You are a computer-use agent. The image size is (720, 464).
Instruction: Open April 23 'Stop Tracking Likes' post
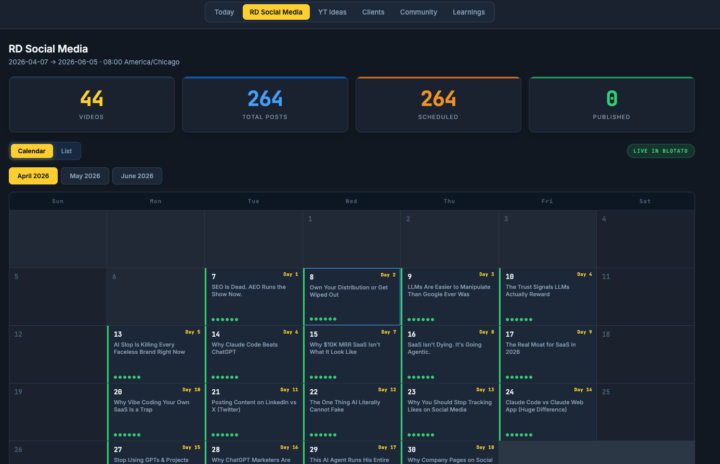coord(450,412)
